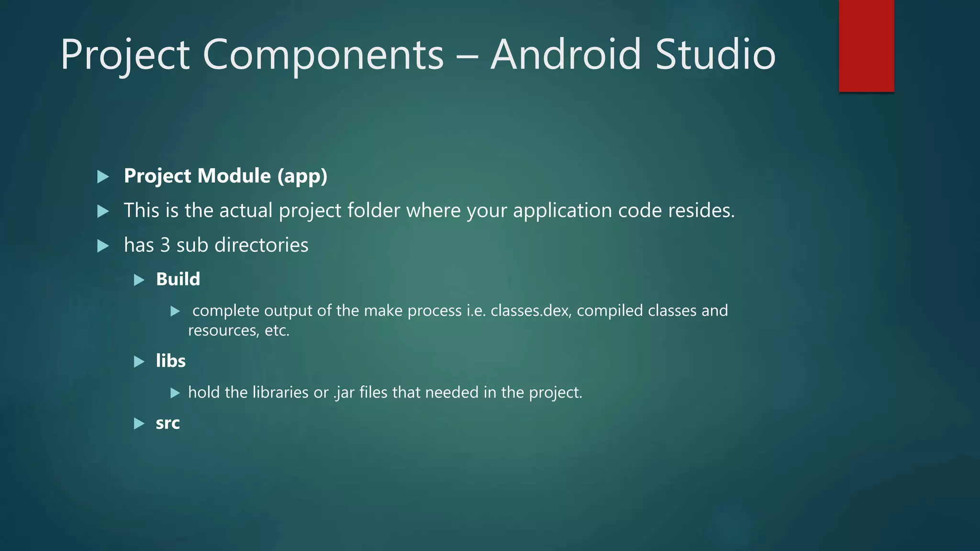
Task: Click the slide title "Project Components – Android Studio"
Action: 418,55
